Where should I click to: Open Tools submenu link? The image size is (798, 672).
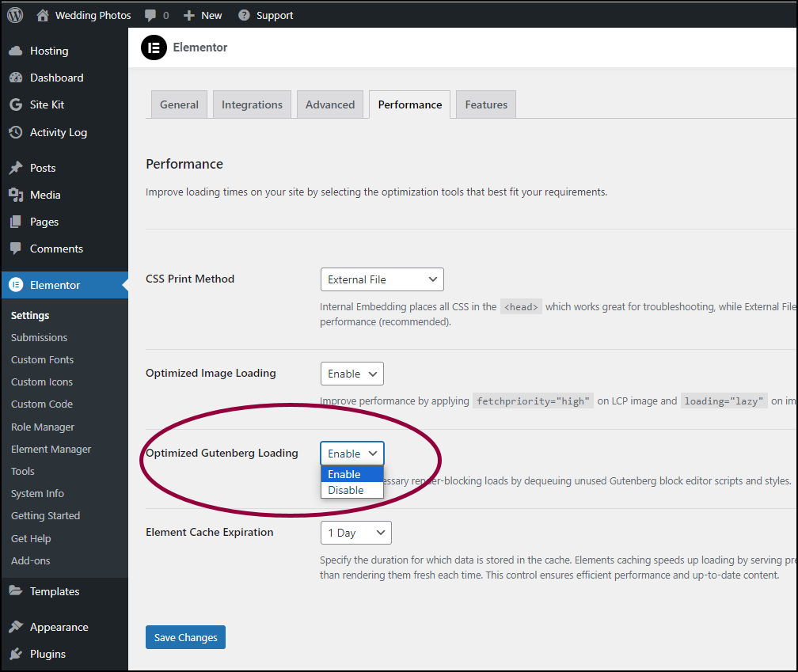click(23, 471)
